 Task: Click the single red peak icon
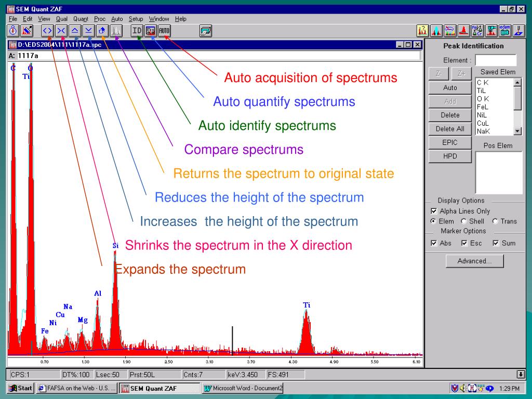point(463,31)
